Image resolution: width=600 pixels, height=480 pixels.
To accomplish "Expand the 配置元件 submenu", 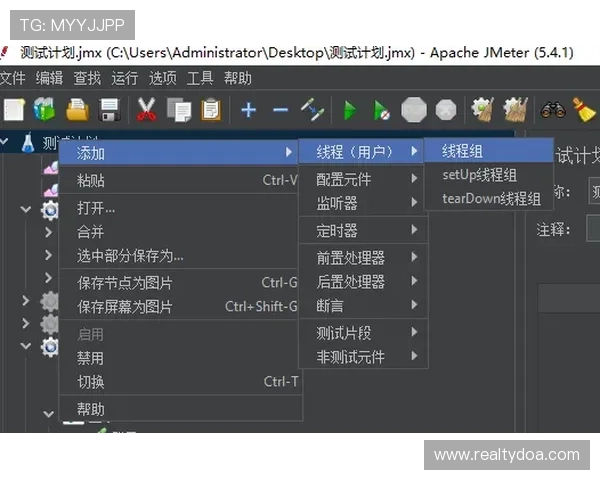I will pyautogui.click(x=362, y=179).
